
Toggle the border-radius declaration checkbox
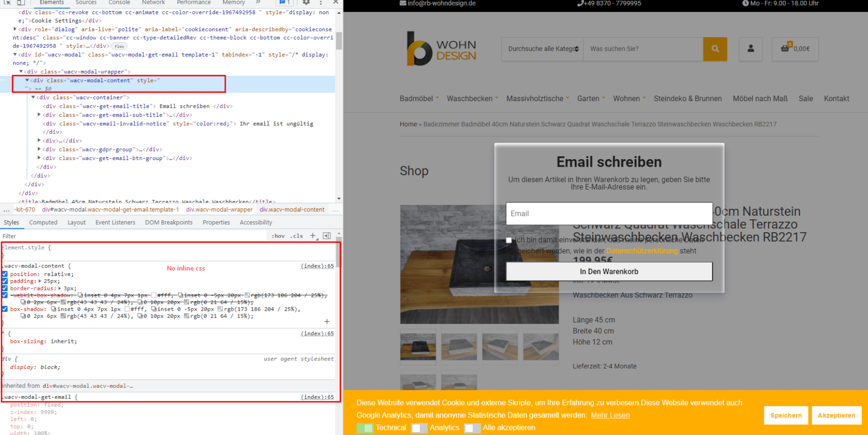pyautogui.click(x=5, y=288)
